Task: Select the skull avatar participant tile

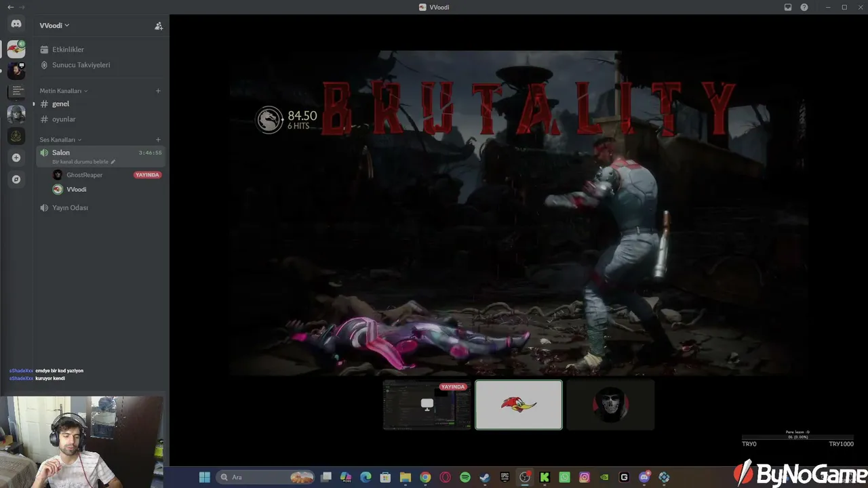Action: [x=610, y=405]
